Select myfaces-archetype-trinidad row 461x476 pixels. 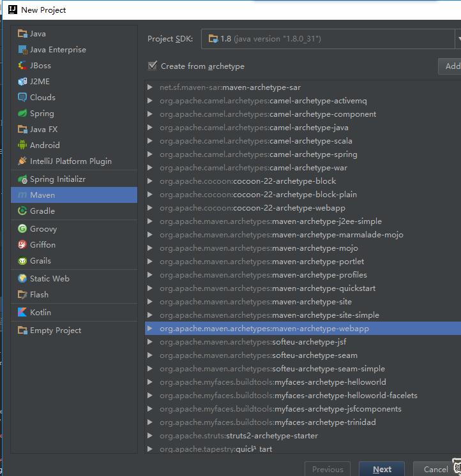[x=303, y=422]
